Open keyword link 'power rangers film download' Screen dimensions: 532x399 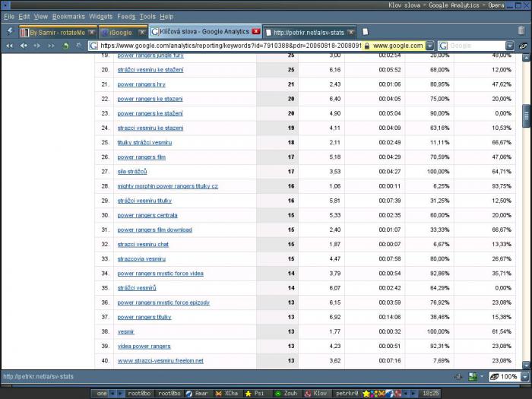click(155, 230)
